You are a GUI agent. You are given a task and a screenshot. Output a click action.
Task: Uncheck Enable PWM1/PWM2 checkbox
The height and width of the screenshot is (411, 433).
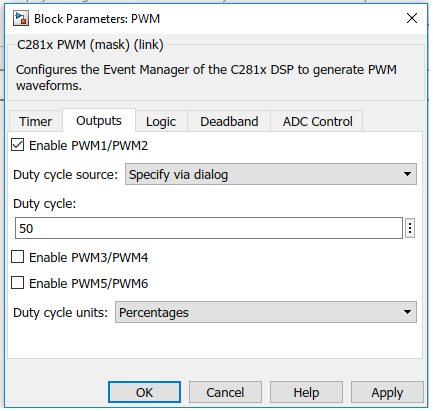click(17, 145)
